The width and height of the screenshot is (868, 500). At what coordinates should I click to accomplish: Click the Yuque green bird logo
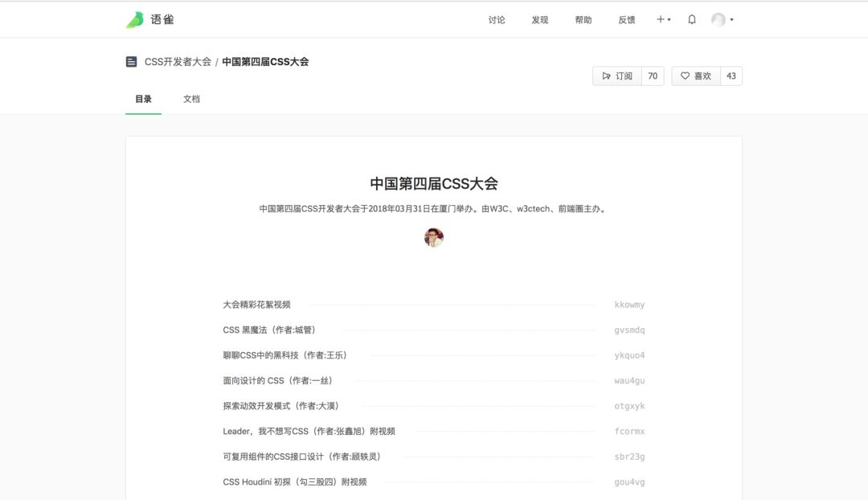click(134, 20)
